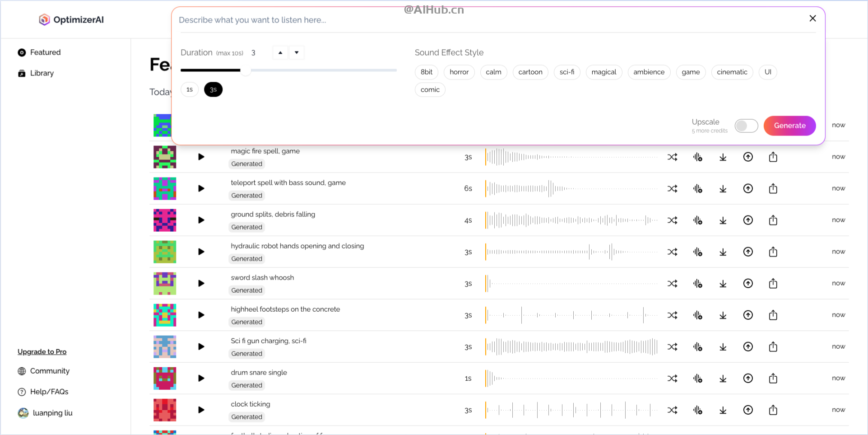Click the waveform edit icon for teleport spell
Image resolution: width=868 pixels, height=435 pixels.
coord(697,189)
